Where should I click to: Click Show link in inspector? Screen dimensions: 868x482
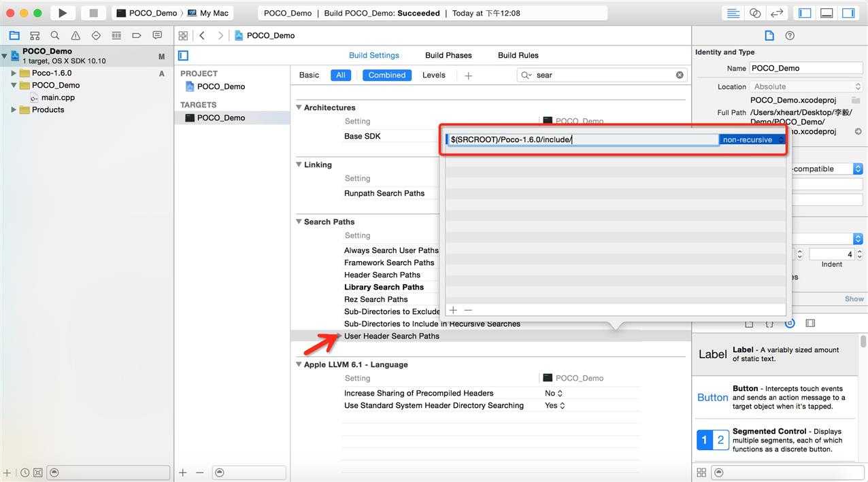click(x=854, y=298)
